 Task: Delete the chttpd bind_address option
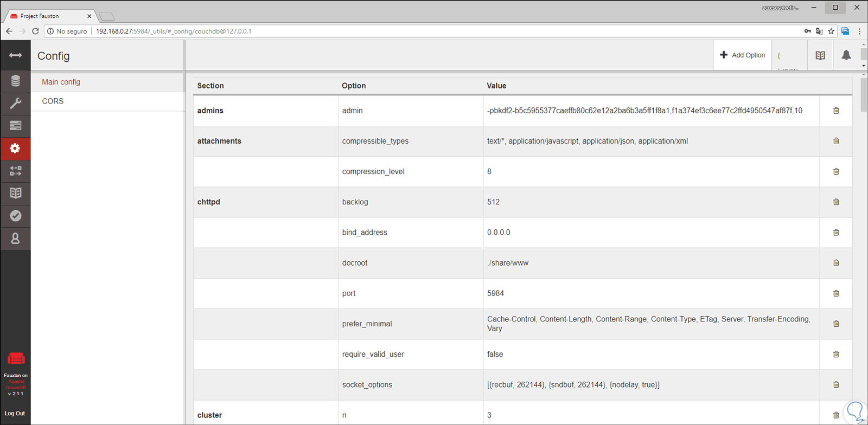[836, 233]
